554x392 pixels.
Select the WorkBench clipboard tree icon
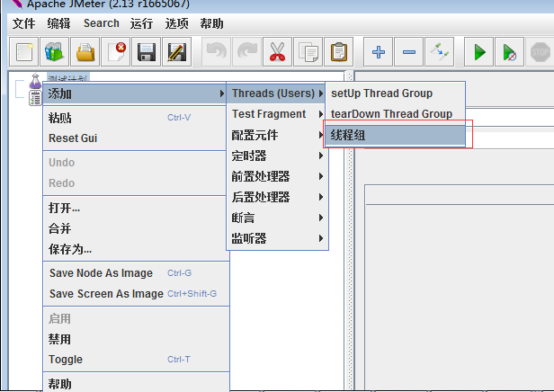35,98
